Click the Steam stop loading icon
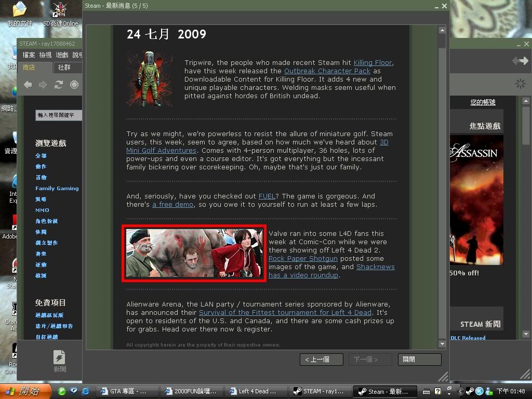The height and width of the screenshot is (399, 532). [74, 85]
